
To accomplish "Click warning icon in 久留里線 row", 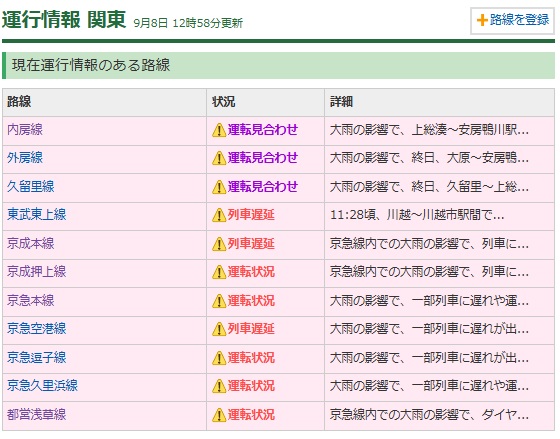I will (x=219, y=187).
